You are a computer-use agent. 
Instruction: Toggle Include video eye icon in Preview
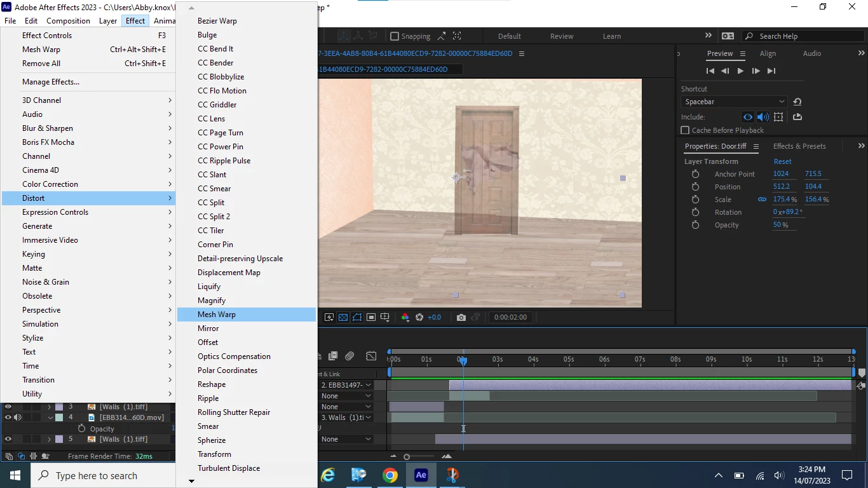(748, 117)
